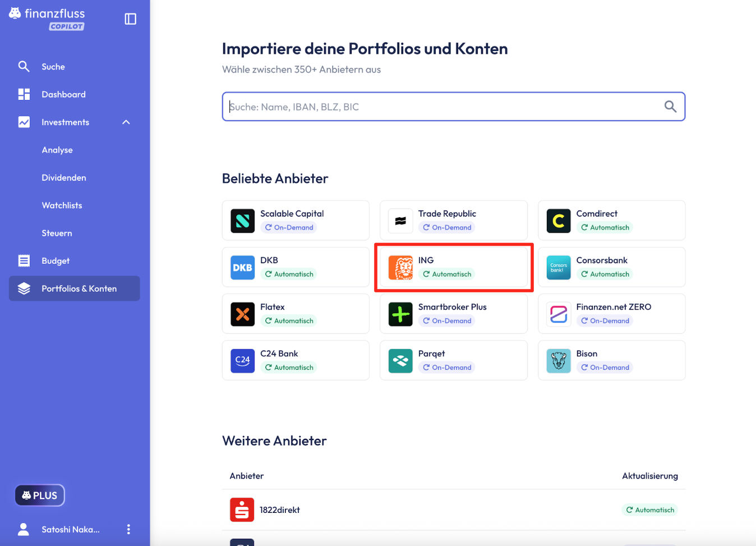Choose 1822direkt from further providers list
The width and height of the screenshot is (756, 546).
tap(279, 510)
